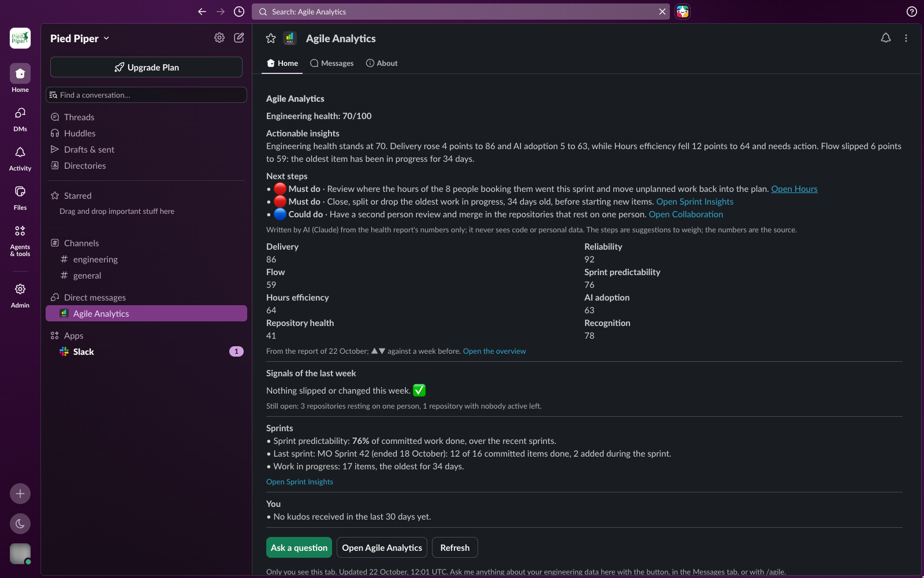This screenshot has height=578, width=924.
Task: Open Admin in the sidebar rail
Action: [20, 296]
